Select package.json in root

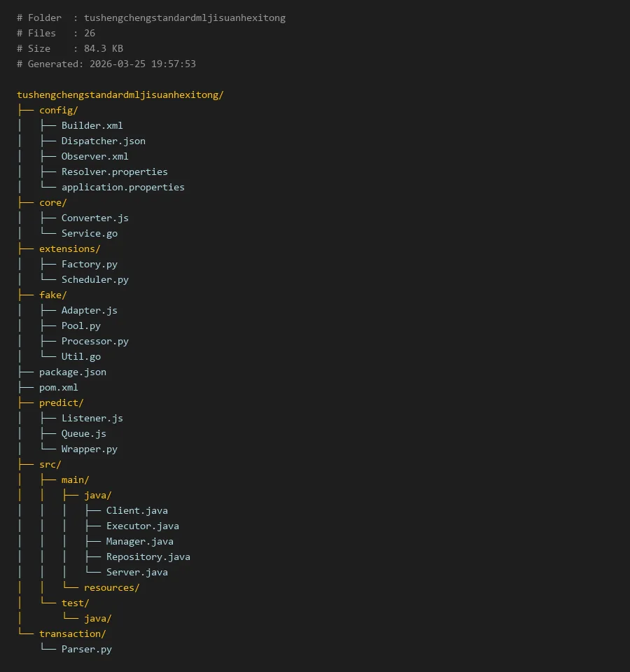tap(72, 372)
